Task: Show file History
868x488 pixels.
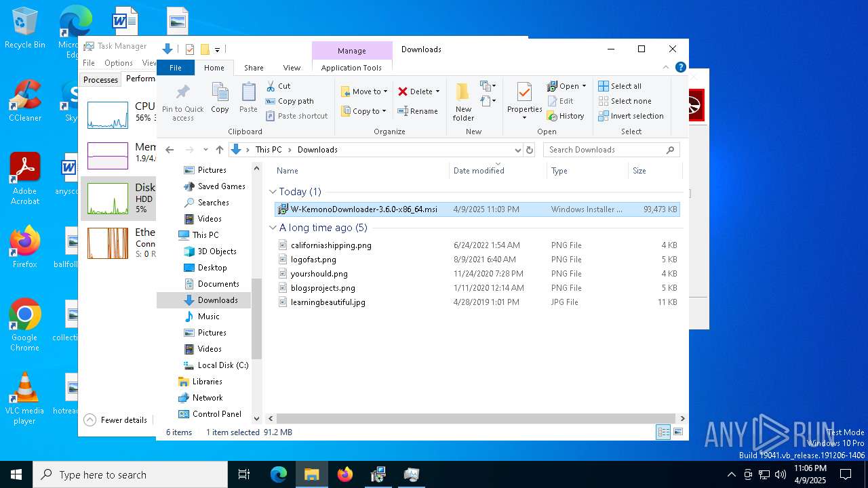Action: (x=566, y=116)
